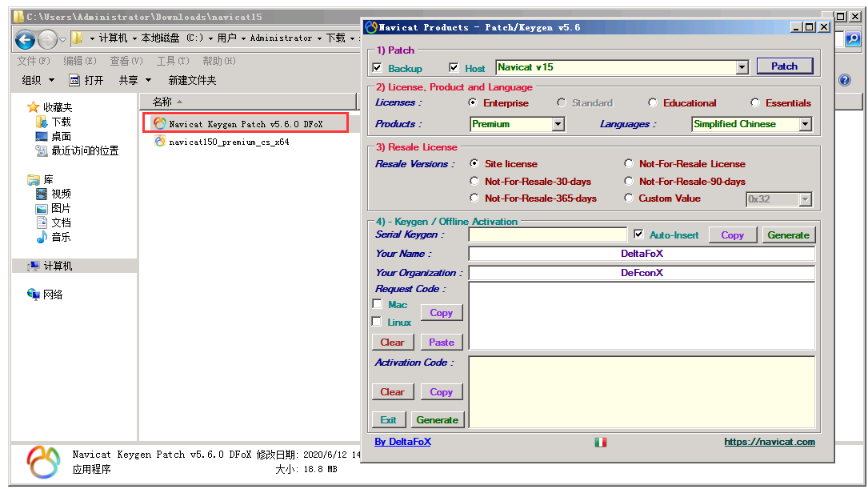Click Copy next to Auto-Insert
Image resolution: width=868 pixels, height=489 pixels.
tap(732, 234)
